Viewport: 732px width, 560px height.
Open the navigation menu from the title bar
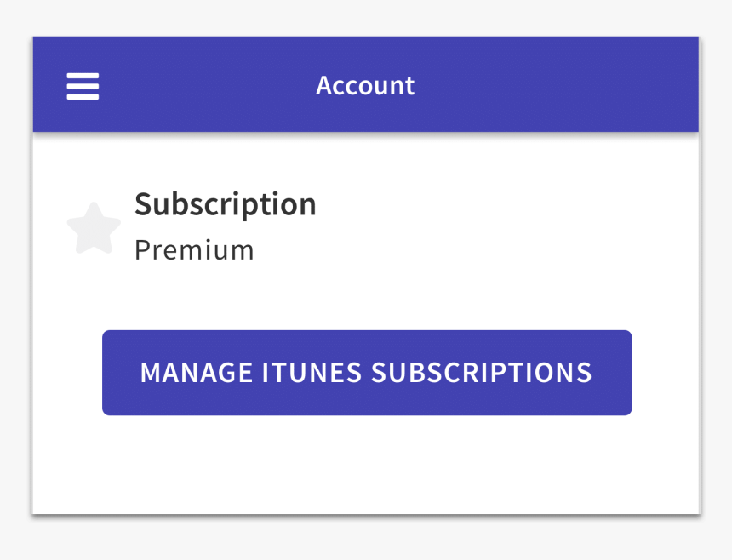point(82,86)
